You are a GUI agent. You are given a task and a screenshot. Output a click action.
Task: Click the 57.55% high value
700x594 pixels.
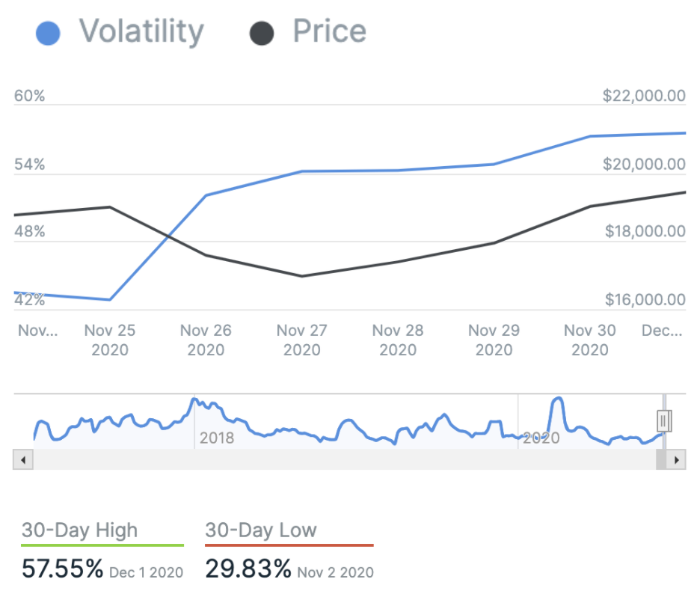(x=63, y=569)
